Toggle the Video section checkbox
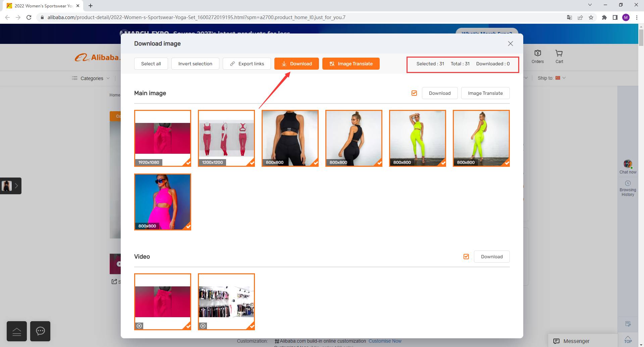The height and width of the screenshot is (347, 644). click(x=466, y=257)
